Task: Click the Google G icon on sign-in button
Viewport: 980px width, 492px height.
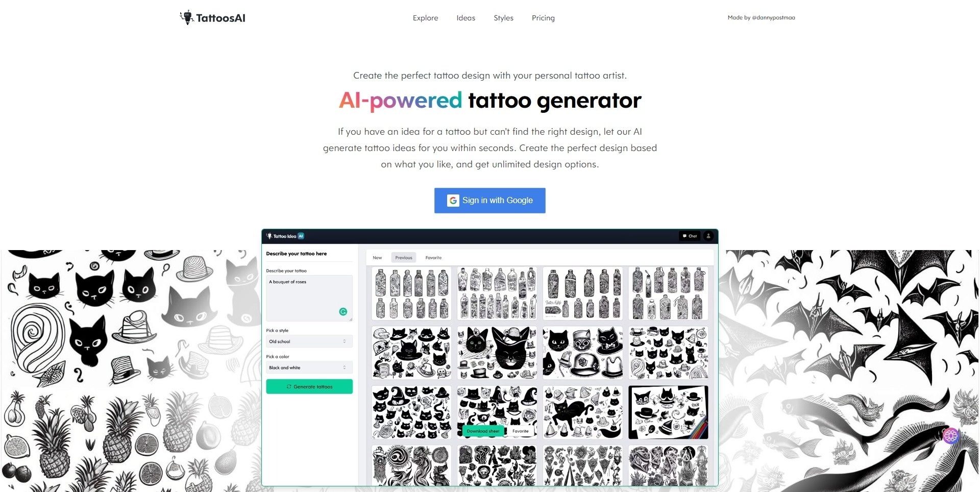Action: pyautogui.click(x=453, y=201)
